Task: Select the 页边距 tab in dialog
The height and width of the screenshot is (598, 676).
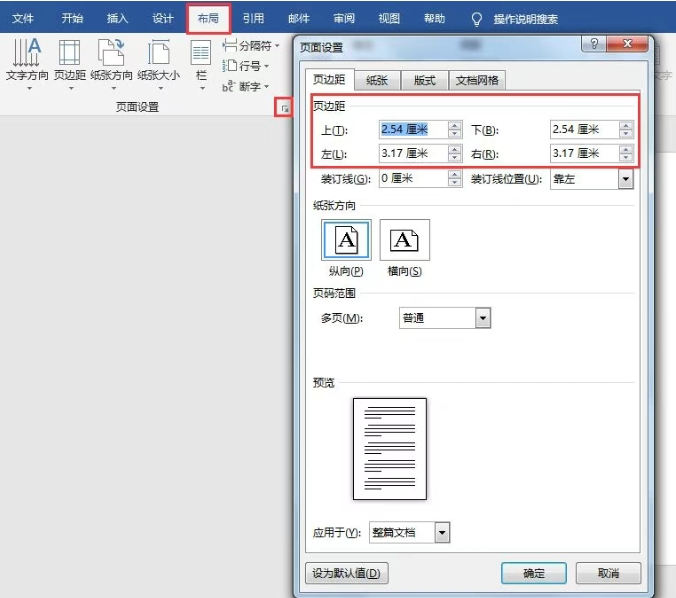Action: click(329, 79)
